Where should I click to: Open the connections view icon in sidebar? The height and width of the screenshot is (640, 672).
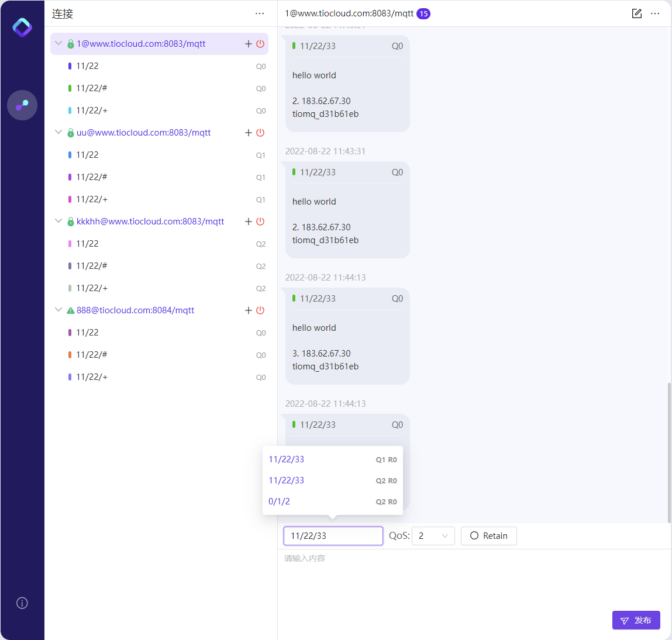22,105
